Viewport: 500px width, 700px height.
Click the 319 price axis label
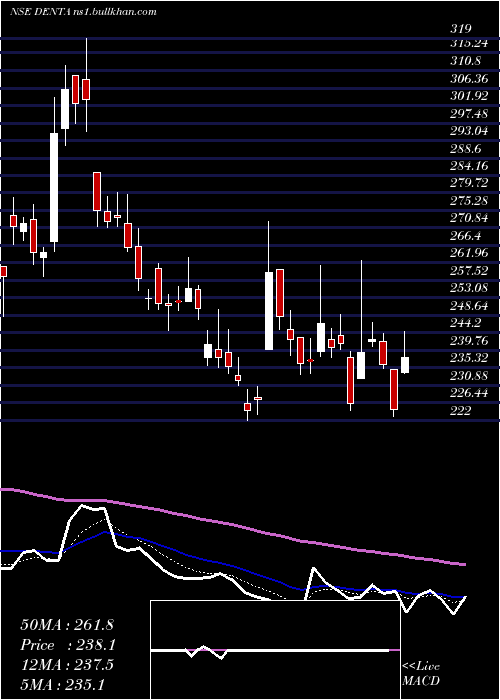point(461,29)
